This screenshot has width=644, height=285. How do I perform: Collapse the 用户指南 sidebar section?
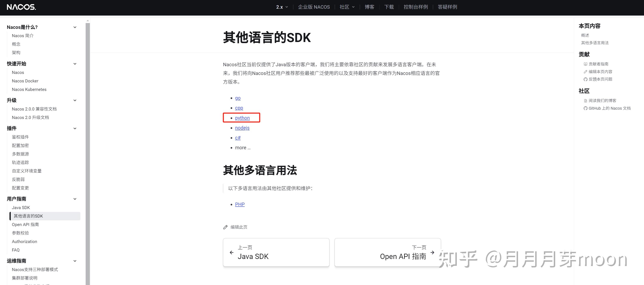coord(75,199)
